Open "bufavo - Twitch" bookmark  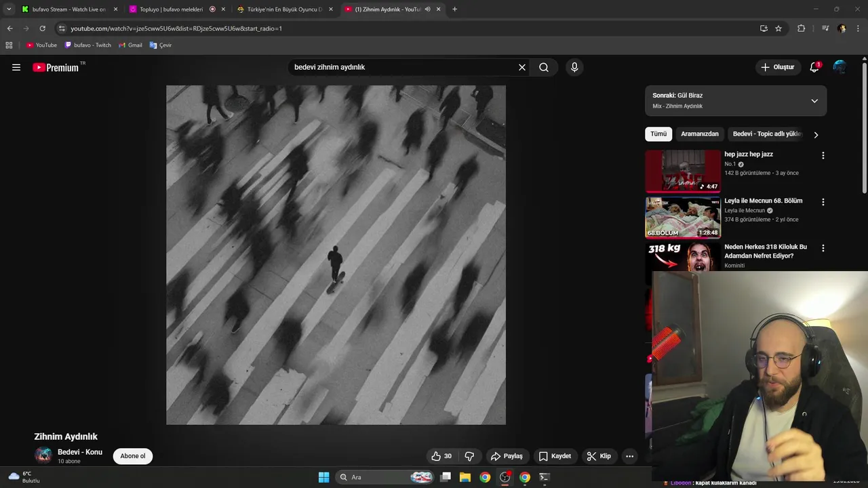click(x=88, y=45)
